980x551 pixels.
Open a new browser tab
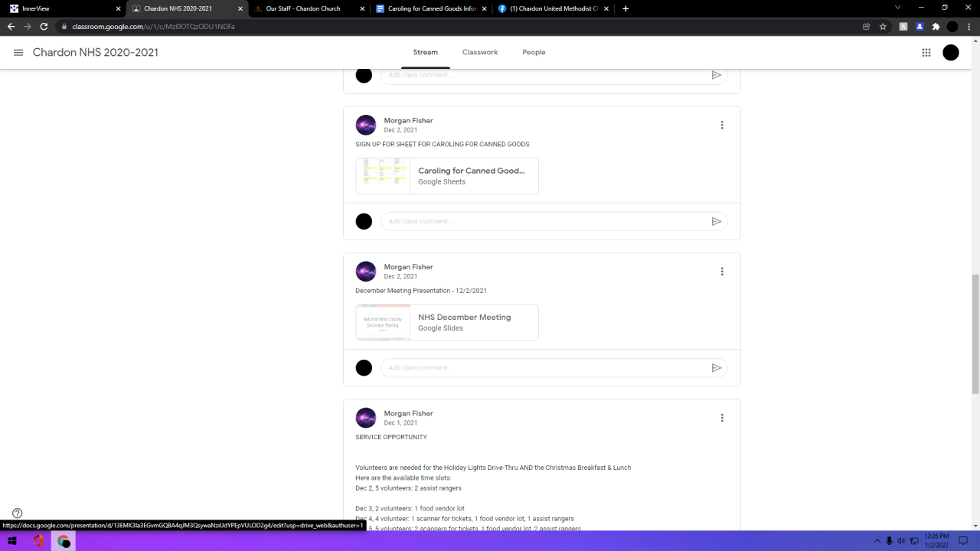coord(626,8)
